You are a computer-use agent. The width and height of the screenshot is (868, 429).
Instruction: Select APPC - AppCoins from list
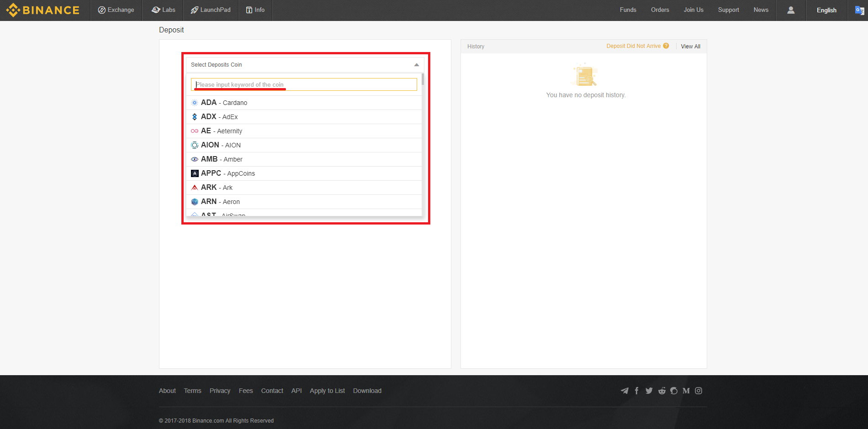tap(304, 173)
